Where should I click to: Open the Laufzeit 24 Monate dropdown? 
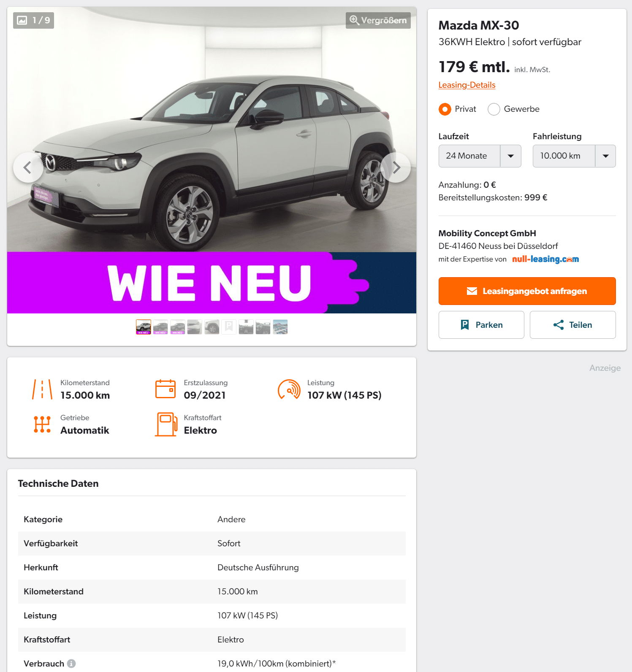click(480, 156)
